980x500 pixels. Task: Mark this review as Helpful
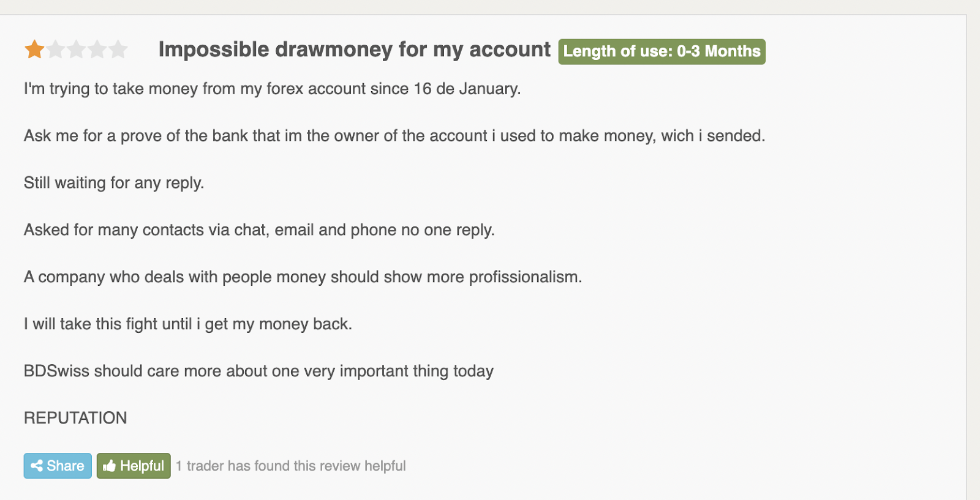pyautogui.click(x=134, y=466)
